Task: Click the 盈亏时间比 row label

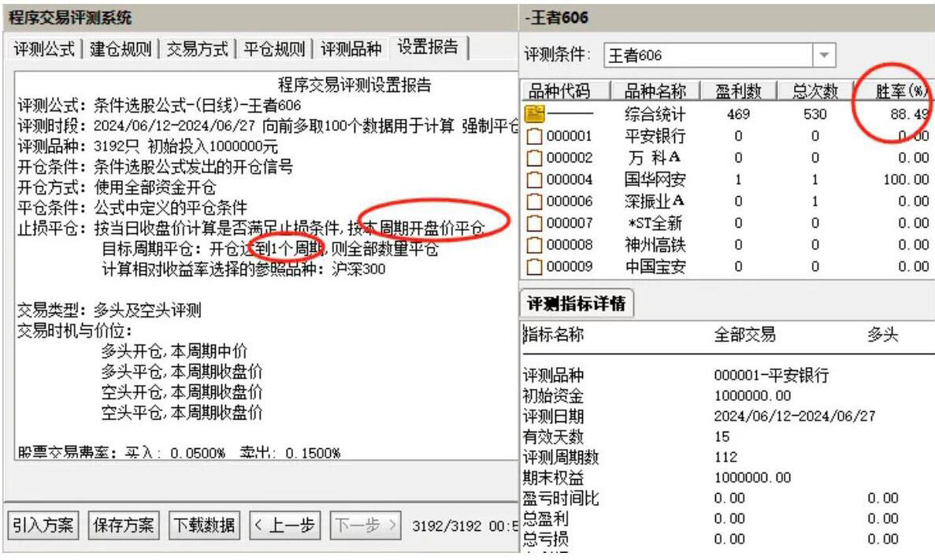Action: point(561,498)
